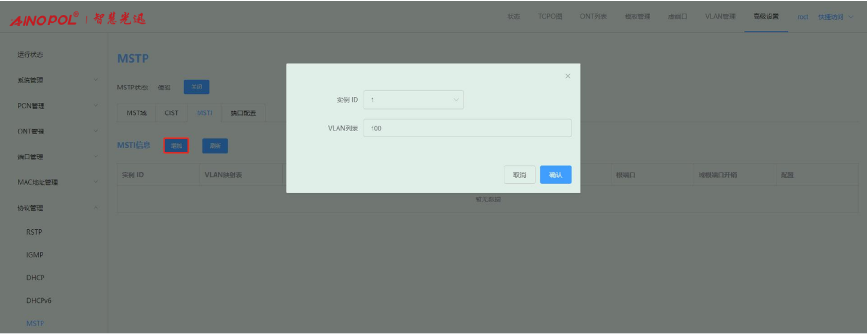
Task: Open the 快捷访问 dropdown menu
Action: [835, 17]
